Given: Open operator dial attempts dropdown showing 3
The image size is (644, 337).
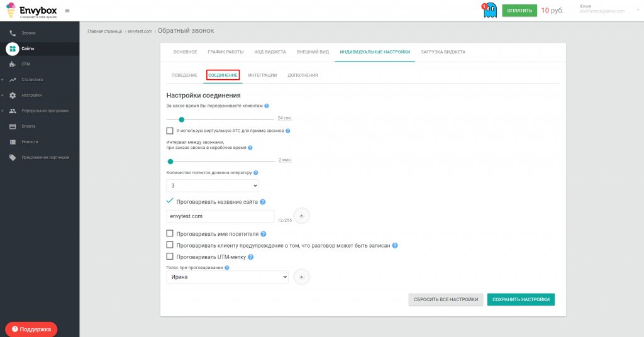Looking at the screenshot, I should 213,185.
